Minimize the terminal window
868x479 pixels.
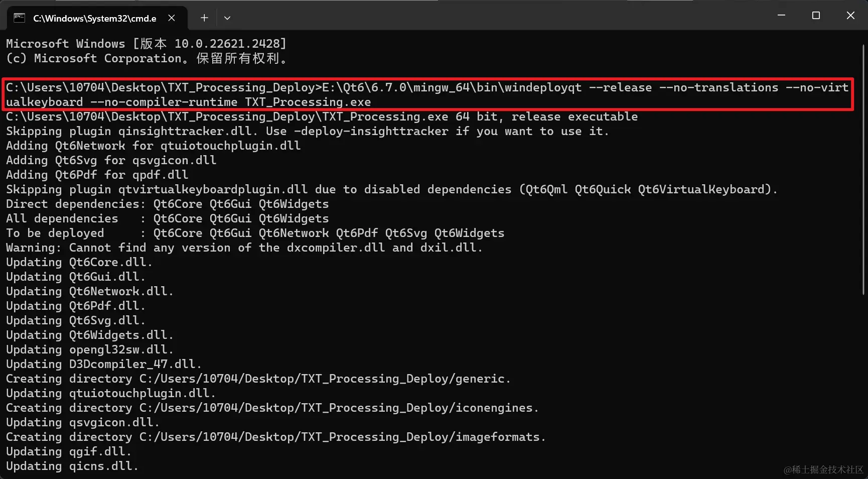[781, 16]
